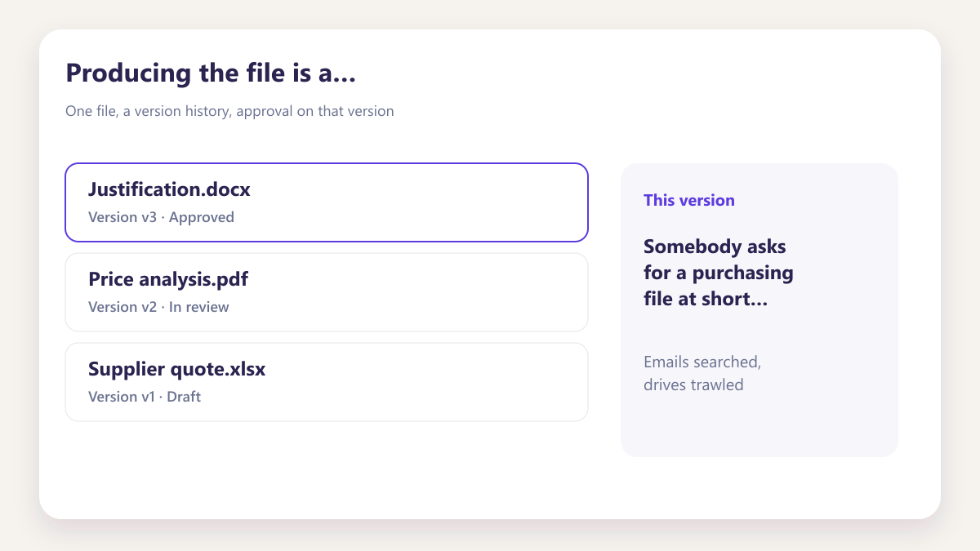
Task: Click the 'Somebody asks for a purchasing file' heading
Action: pyautogui.click(x=719, y=273)
